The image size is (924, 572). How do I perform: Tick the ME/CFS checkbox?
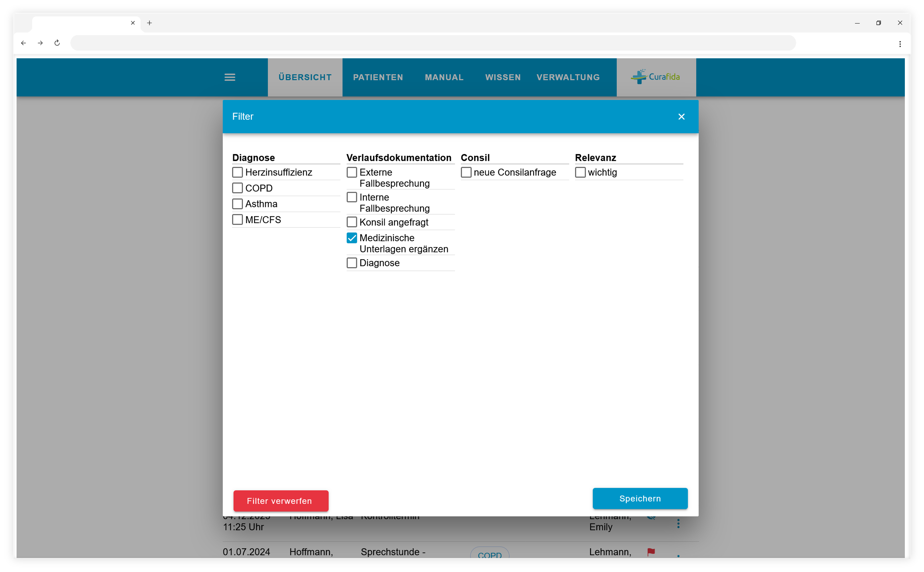[x=237, y=220]
